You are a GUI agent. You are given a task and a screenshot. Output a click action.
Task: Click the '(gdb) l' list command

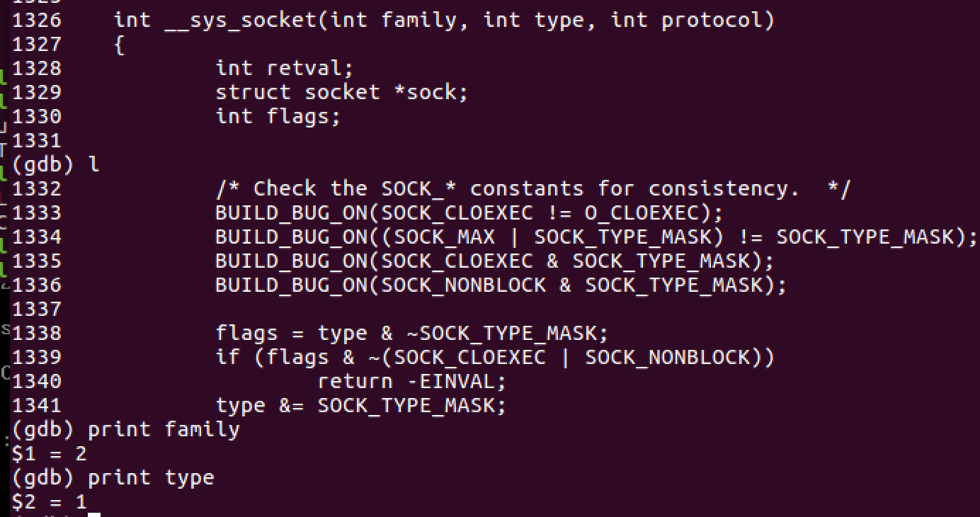coord(55,165)
